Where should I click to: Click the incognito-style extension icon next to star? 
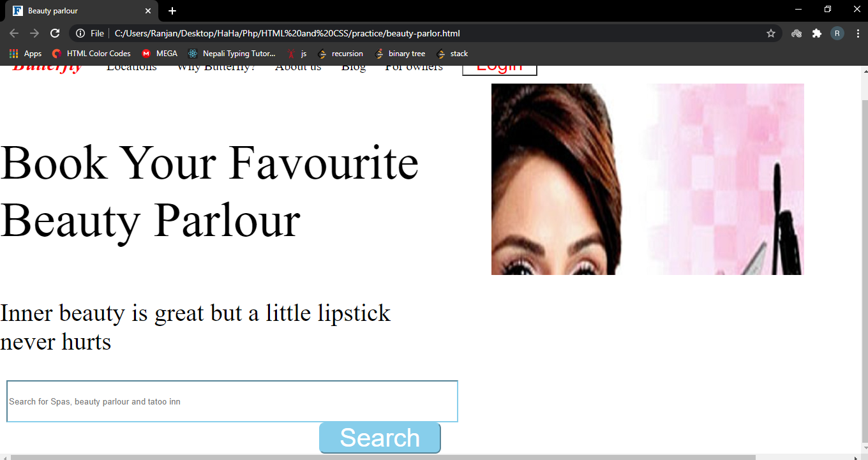797,33
